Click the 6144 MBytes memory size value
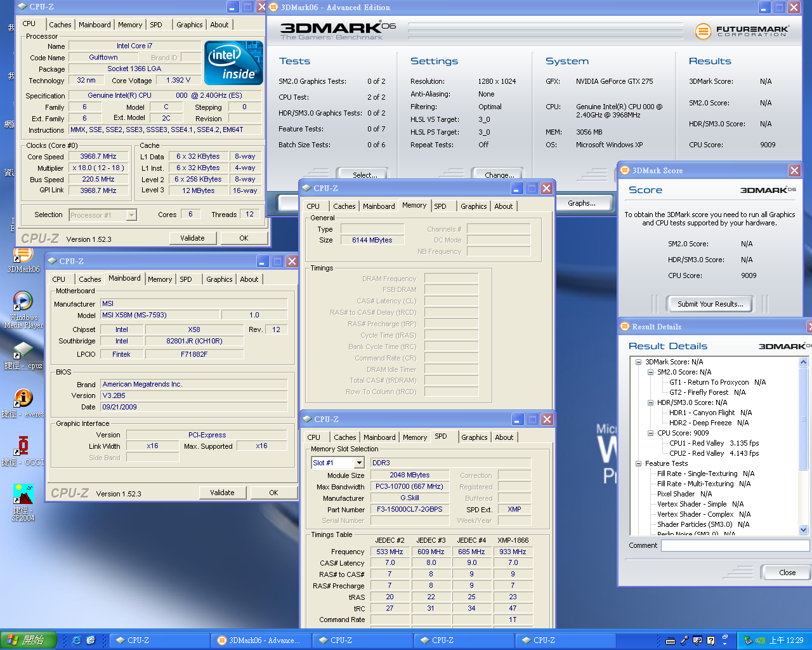Viewport: 812px width, 650px height. coord(372,240)
